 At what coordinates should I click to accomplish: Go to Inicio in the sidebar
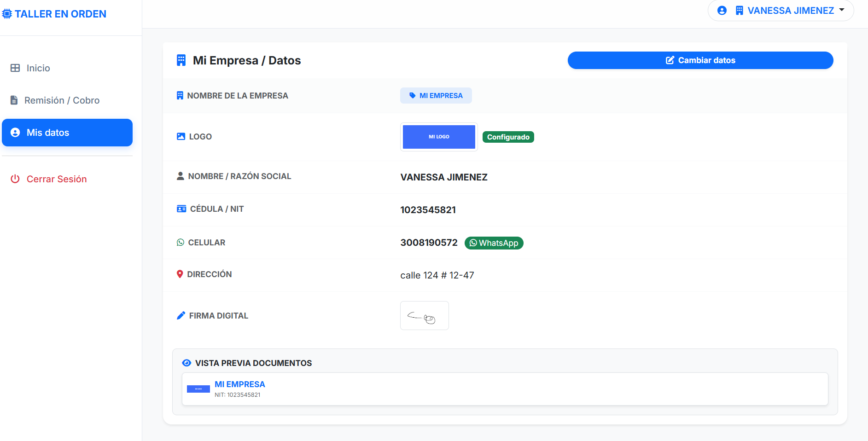point(67,68)
